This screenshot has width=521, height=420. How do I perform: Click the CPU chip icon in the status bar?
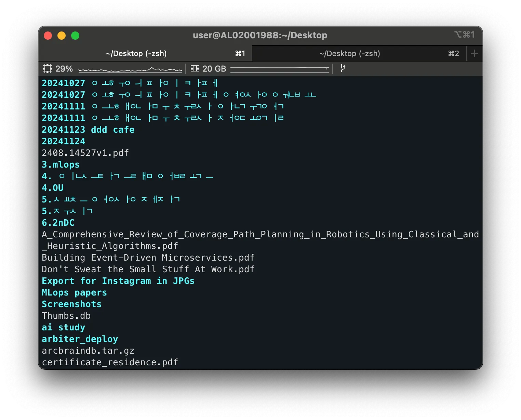[x=48, y=68]
